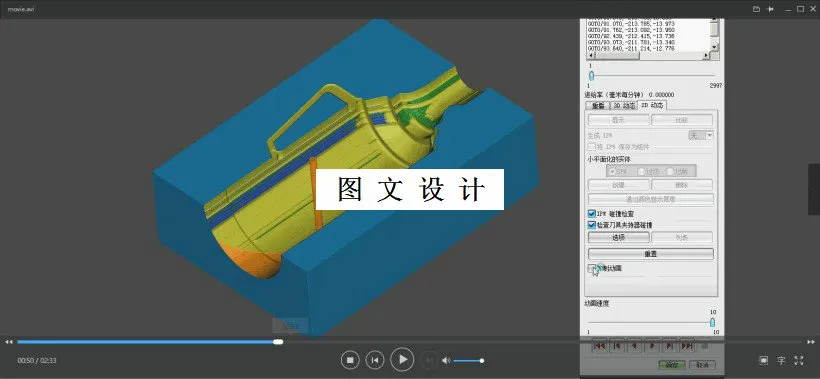The height and width of the screenshot is (379, 820).
Task: Select the 2D 动态 tab
Action: (652, 105)
